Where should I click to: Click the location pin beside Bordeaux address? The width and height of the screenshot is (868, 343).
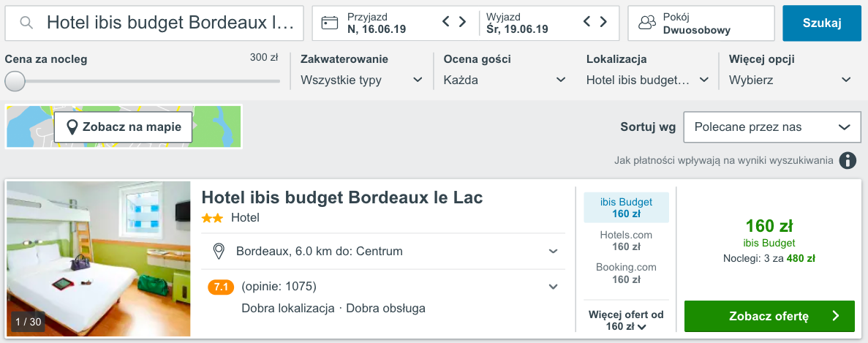[x=218, y=252]
